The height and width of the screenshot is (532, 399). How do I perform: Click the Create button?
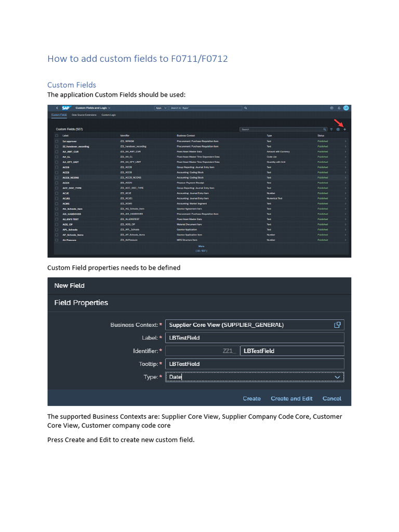[252, 398]
